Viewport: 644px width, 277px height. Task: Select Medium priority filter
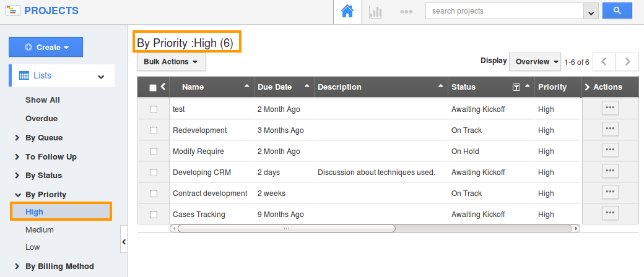pos(40,230)
